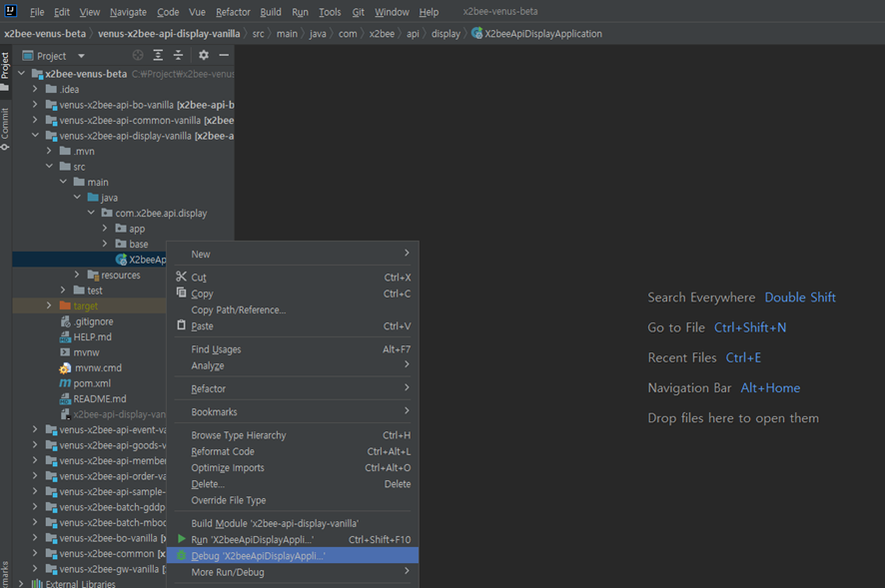Click the Cut scissors icon in context menu
Image resolution: width=885 pixels, height=588 pixels.
point(181,278)
